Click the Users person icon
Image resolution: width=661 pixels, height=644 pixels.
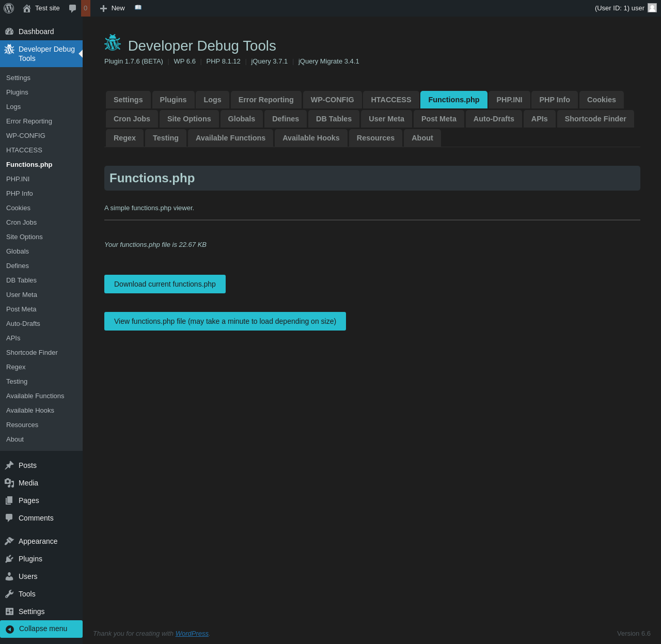9,576
